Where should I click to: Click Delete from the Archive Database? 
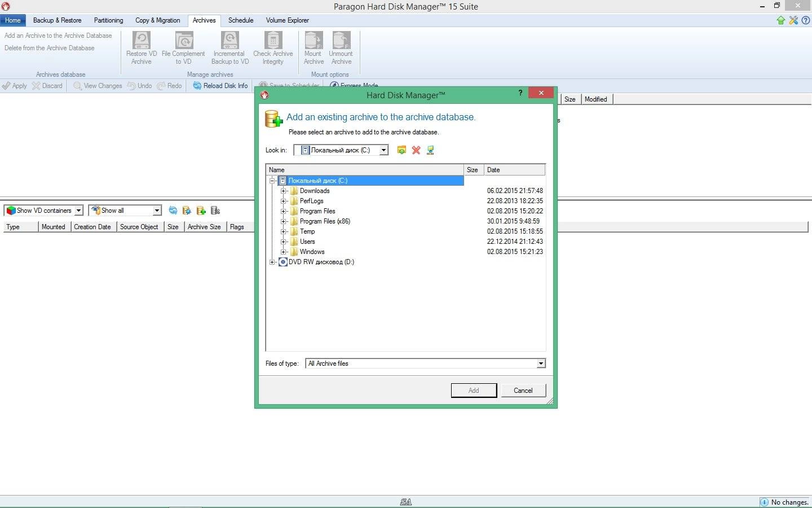(50, 48)
